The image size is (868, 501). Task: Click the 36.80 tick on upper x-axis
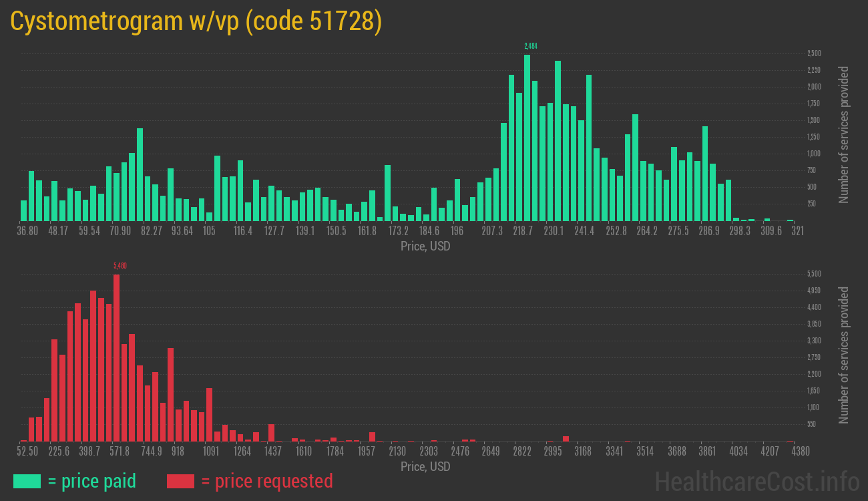(x=28, y=231)
